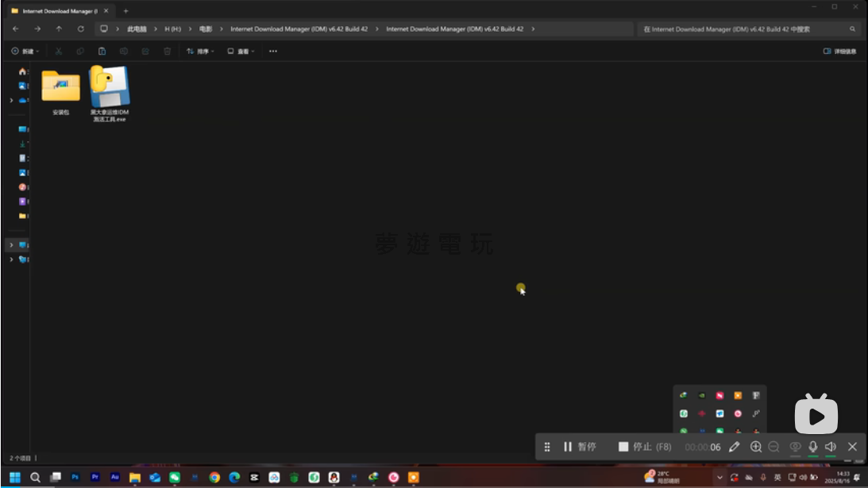The image size is (868, 488).
Task: Click the cut scissors icon
Action: click(58, 51)
